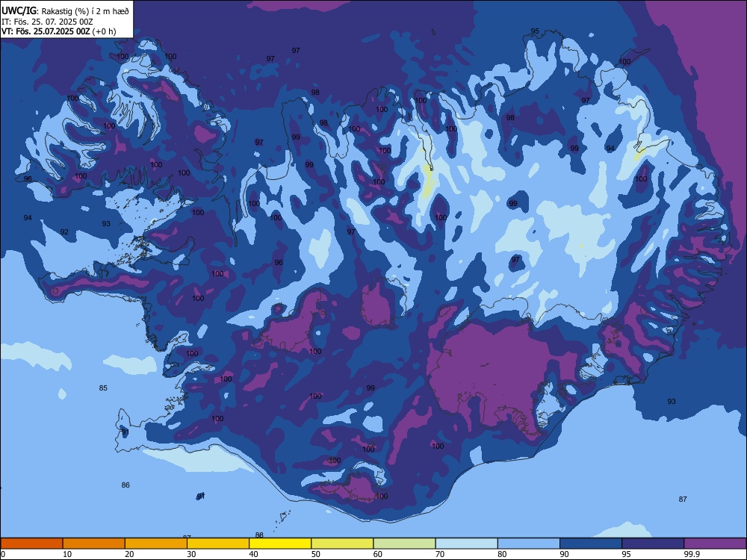Click the legend label 99.9
The image size is (747, 560).
click(692, 554)
